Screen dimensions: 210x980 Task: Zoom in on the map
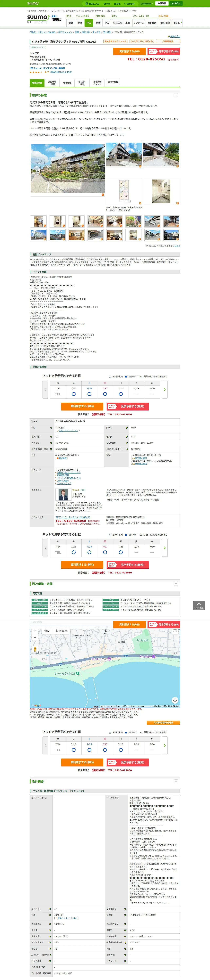tap(35, 631)
